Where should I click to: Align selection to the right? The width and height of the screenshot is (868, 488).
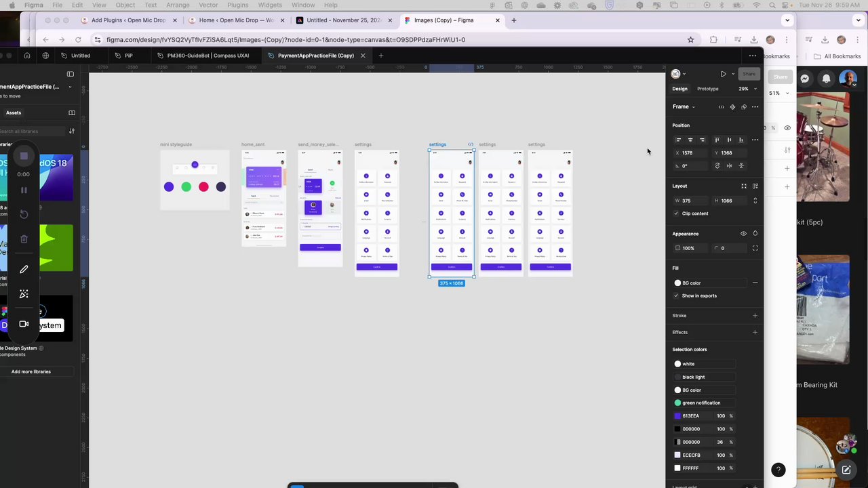pos(703,140)
